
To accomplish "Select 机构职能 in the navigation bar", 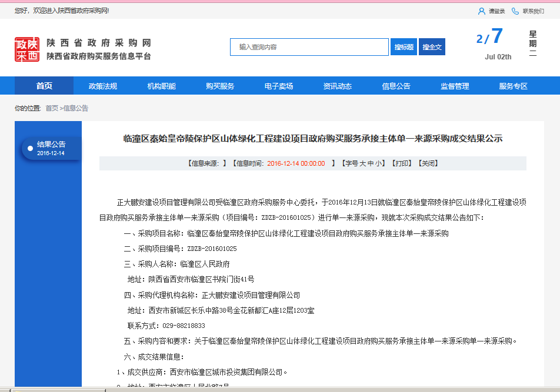I will (161, 86).
